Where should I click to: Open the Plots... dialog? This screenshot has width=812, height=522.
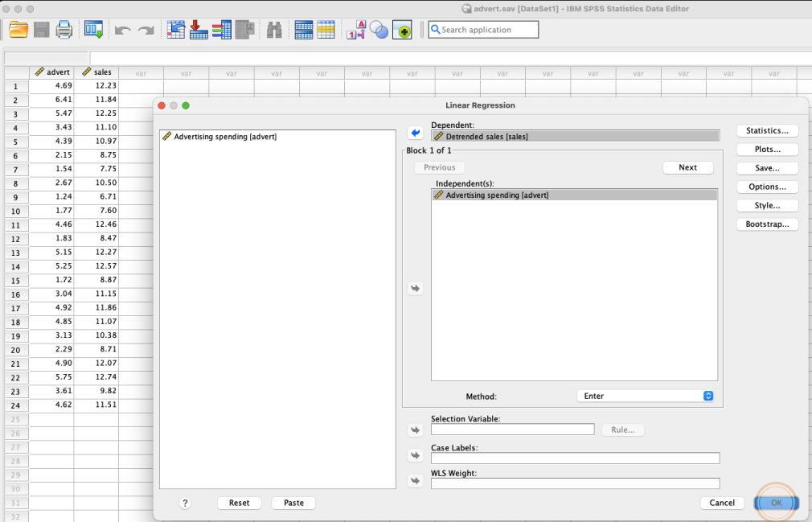(768, 150)
